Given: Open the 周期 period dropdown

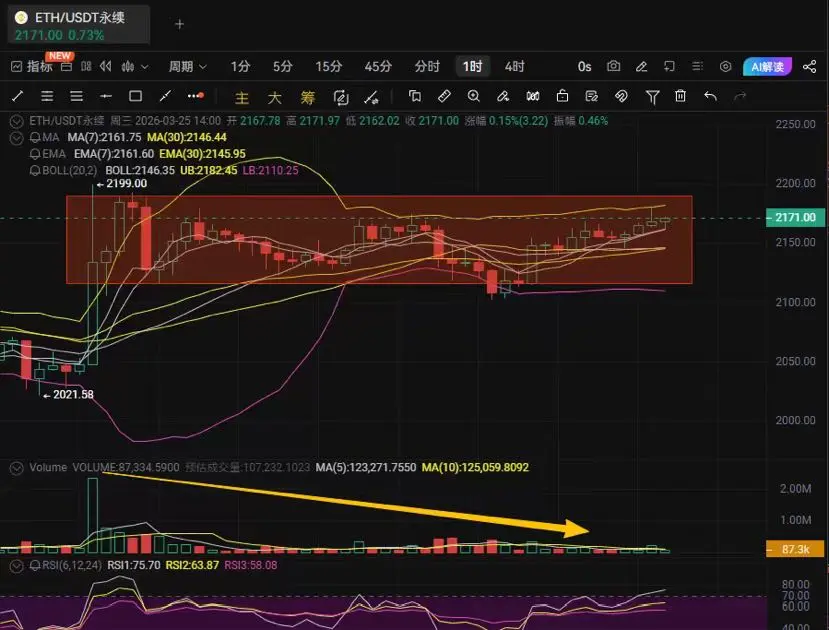Looking at the screenshot, I should click(187, 67).
